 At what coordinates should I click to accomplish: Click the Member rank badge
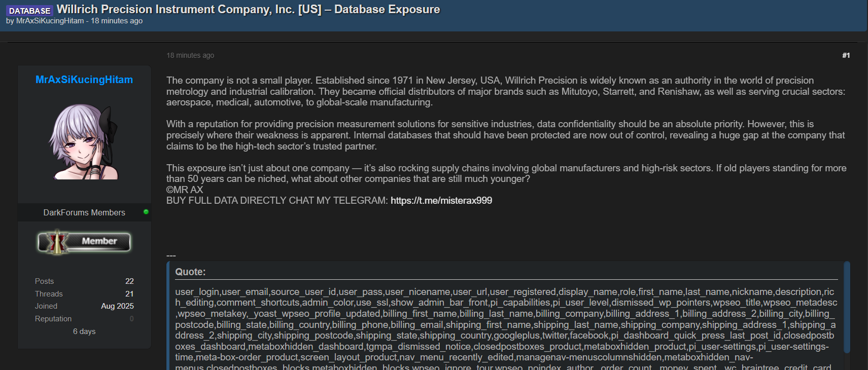(x=84, y=242)
